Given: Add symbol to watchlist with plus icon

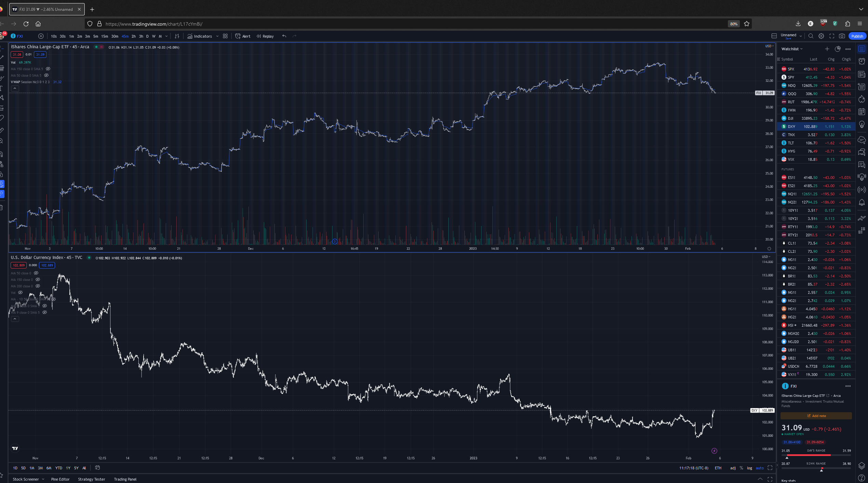Looking at the screenshot, I should tap(827, 49).
